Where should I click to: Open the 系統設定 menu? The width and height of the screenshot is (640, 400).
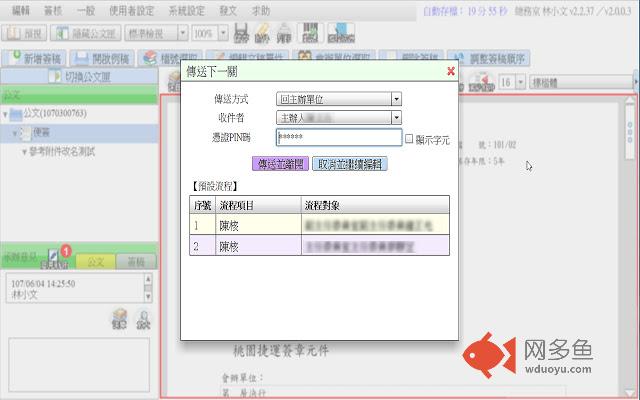pos(187,11)
